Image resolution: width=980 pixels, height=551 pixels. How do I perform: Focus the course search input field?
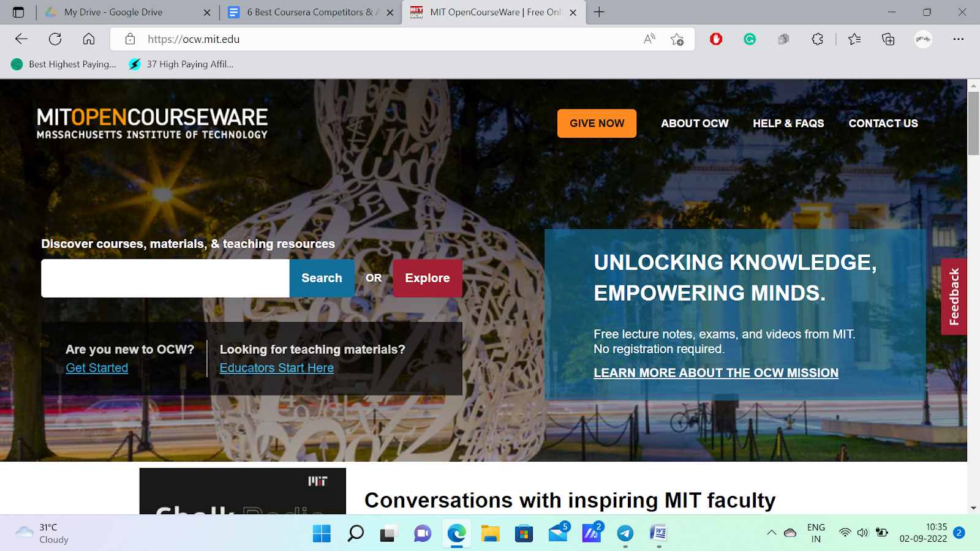[165, 278]
